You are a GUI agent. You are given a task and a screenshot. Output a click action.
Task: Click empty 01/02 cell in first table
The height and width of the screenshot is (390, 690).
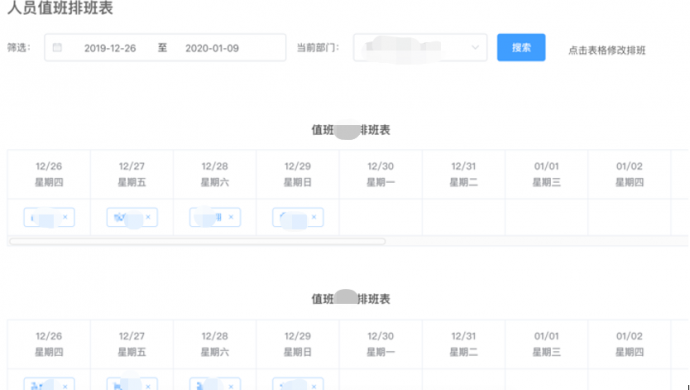[629, 217]
